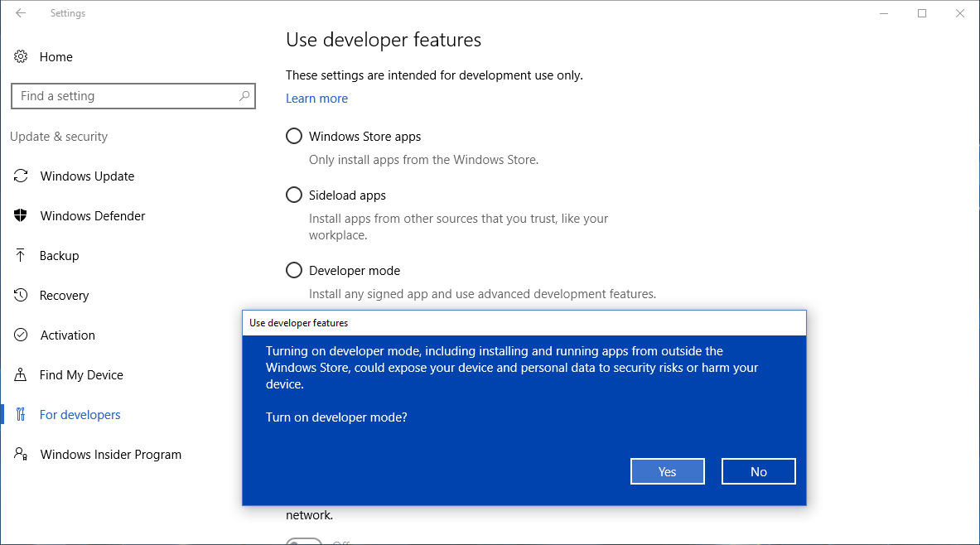Open the Learn more link
This screenshot has width=980, height=545.
317,98
